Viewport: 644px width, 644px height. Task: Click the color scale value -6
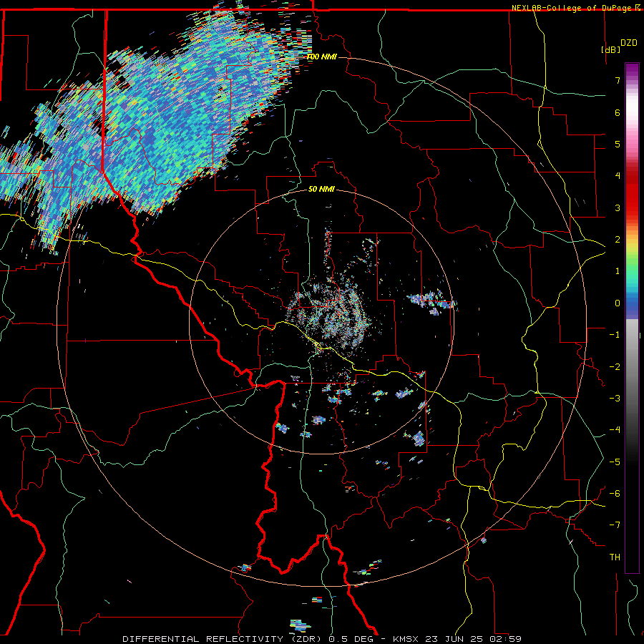pyautogui.click(x=615, y=494)
